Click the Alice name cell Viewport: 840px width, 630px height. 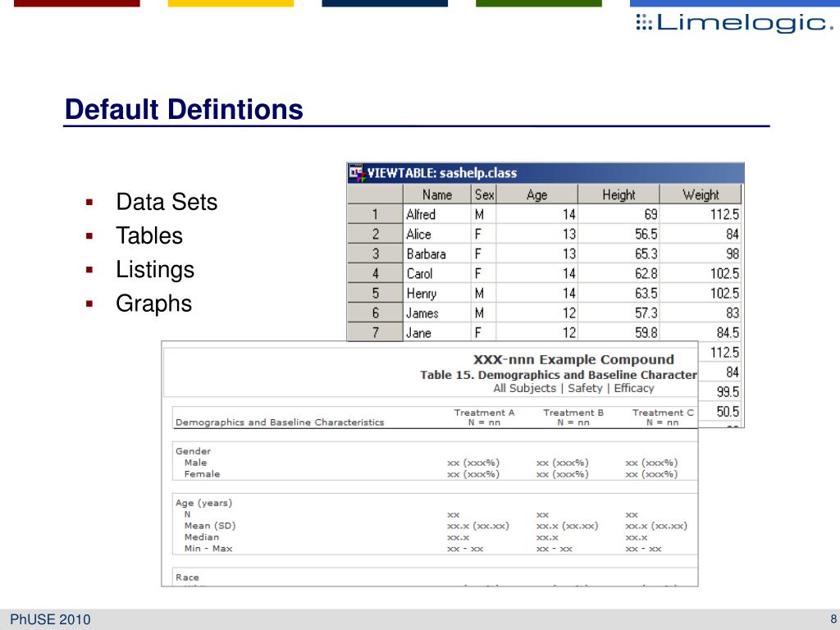tap(437, 234)
